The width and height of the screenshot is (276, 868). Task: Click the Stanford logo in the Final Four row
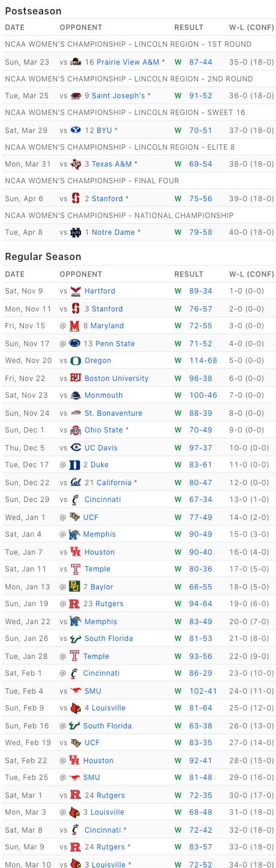coord(75,198)
